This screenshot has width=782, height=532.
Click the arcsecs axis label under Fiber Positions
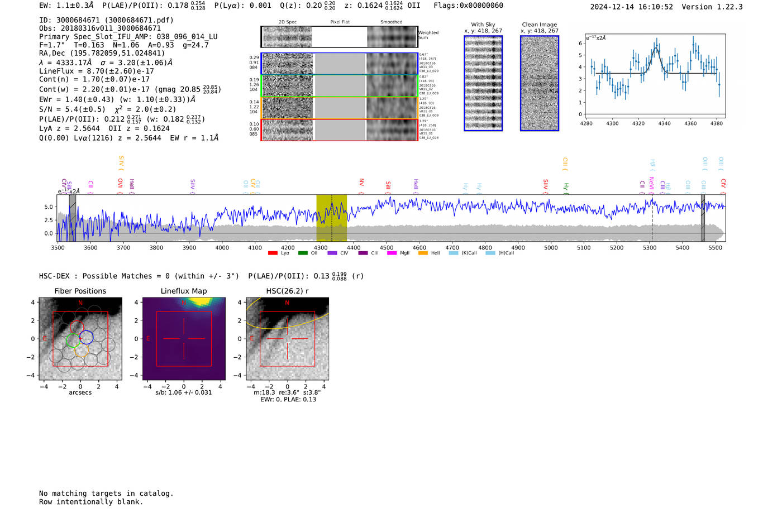click(x=80, y=392)
